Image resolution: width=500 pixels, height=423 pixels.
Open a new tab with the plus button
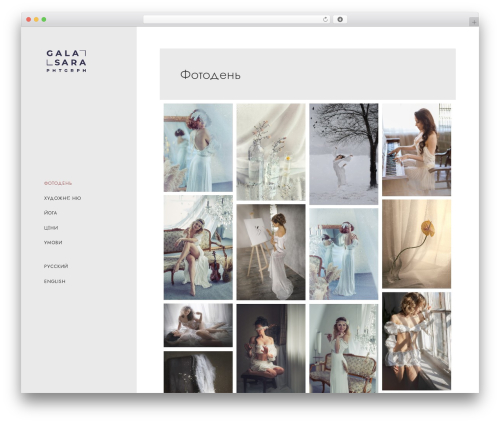click(474, 22)
